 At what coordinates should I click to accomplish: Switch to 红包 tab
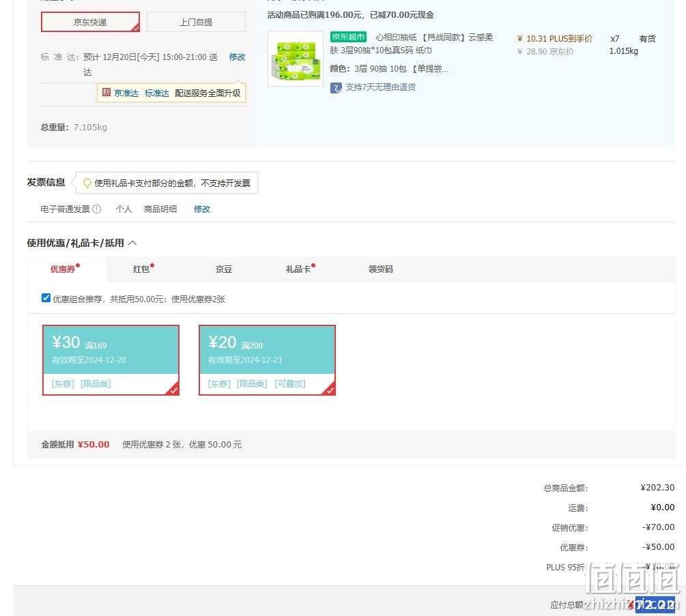coord(141,269)
